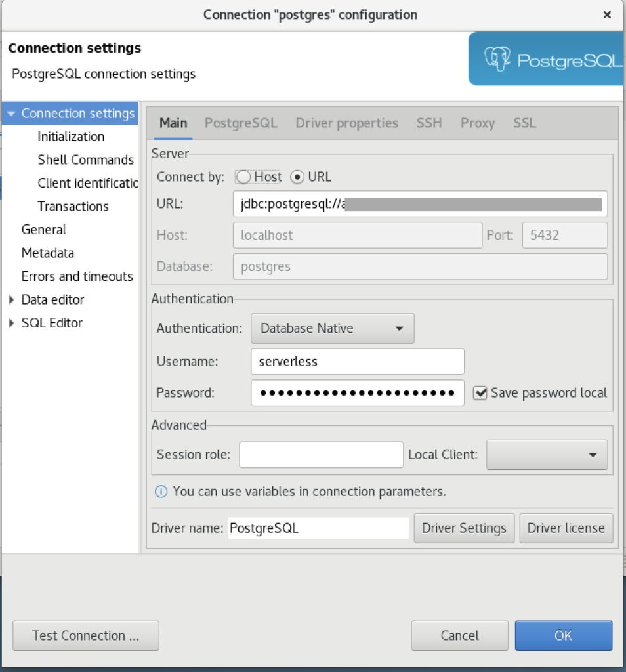Expand the Data editor tree section
This screenshot has width=626, height=672.
(x=11, y=299)
